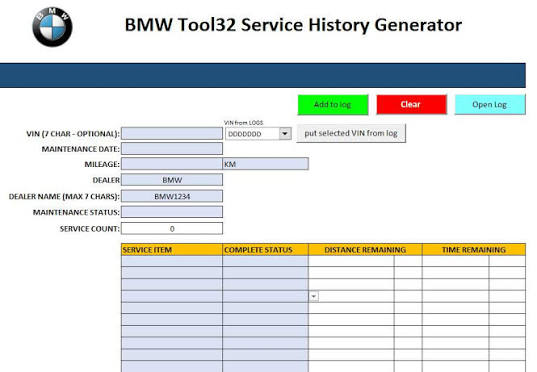Click the TIME REMAINING column header
Image resolution: width=537 pixels, height=372 pixels.
coord(474,250)
